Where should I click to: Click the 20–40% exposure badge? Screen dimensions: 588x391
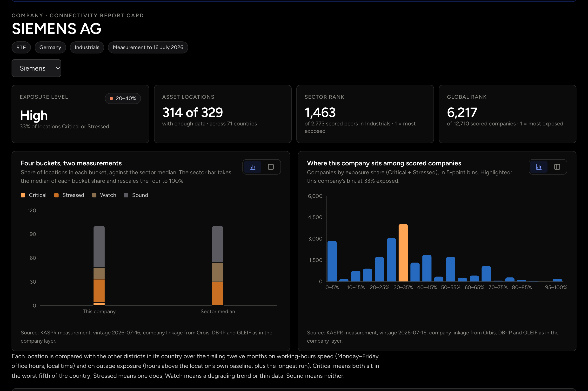coord(123,98)
